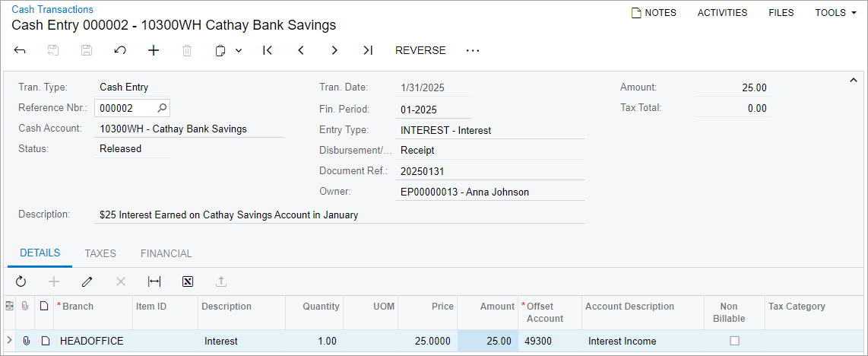
Task: Navigate to the next record
Action: [x=334, y=50]
